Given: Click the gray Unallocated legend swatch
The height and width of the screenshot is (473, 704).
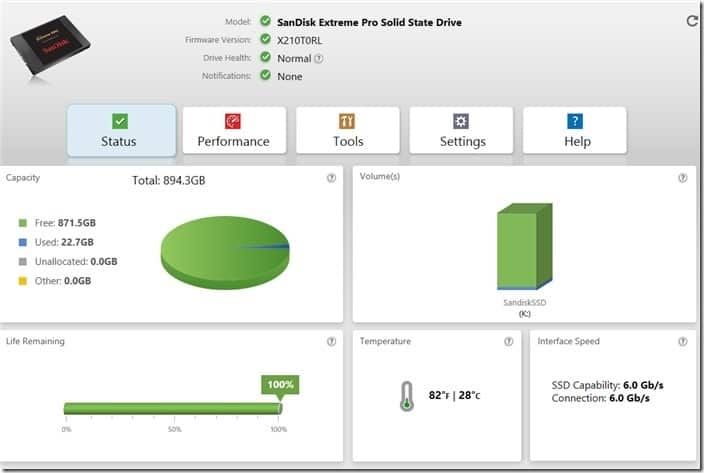Looking at the screenshot, I should 22,262.
